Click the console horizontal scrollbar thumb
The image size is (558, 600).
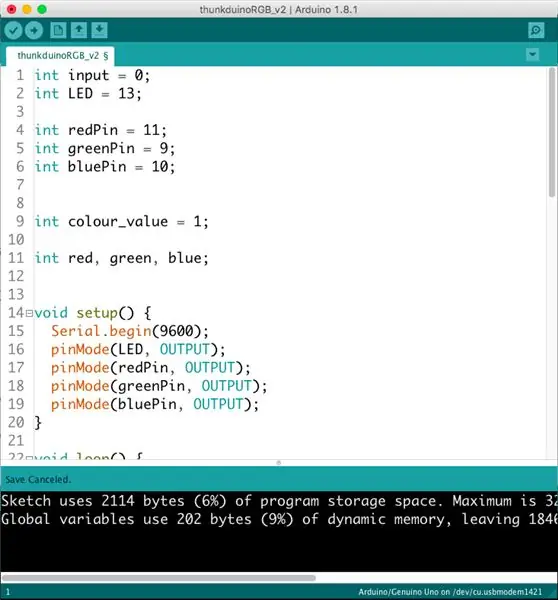tap(159, 578)
